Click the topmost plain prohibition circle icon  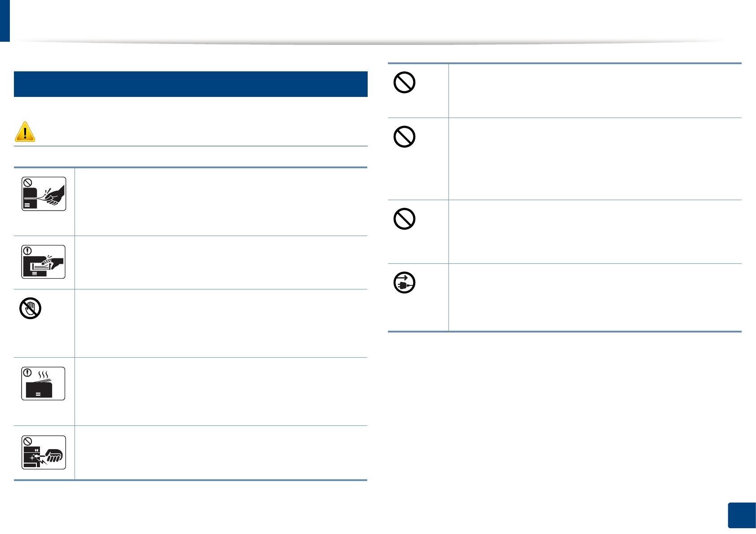[x=404, y=83]
